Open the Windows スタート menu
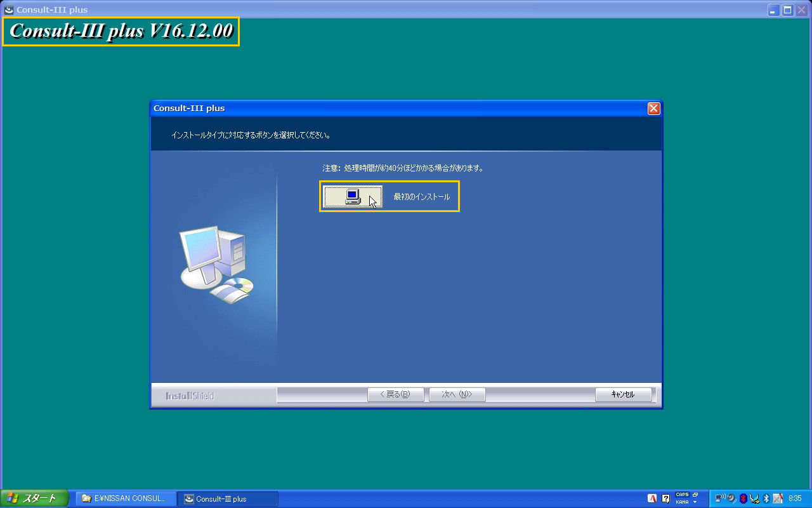812x508 pixels. [x=34, y=498]
